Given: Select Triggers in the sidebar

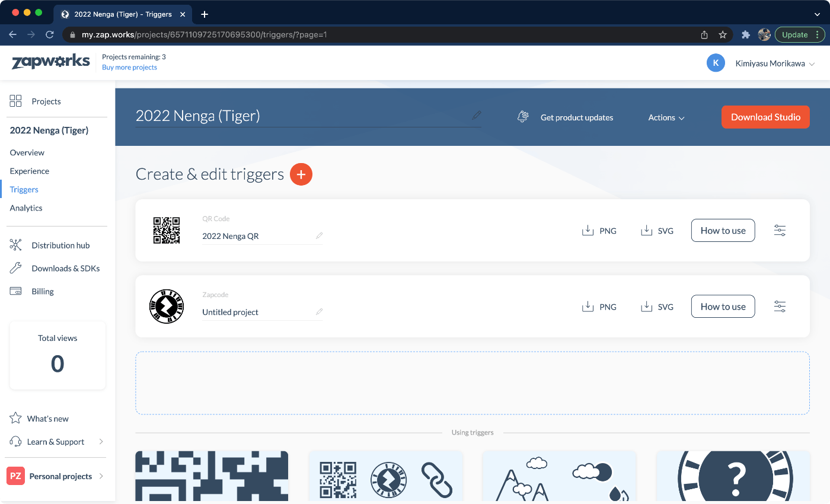Looking at the screenshot, I should 24,189.
